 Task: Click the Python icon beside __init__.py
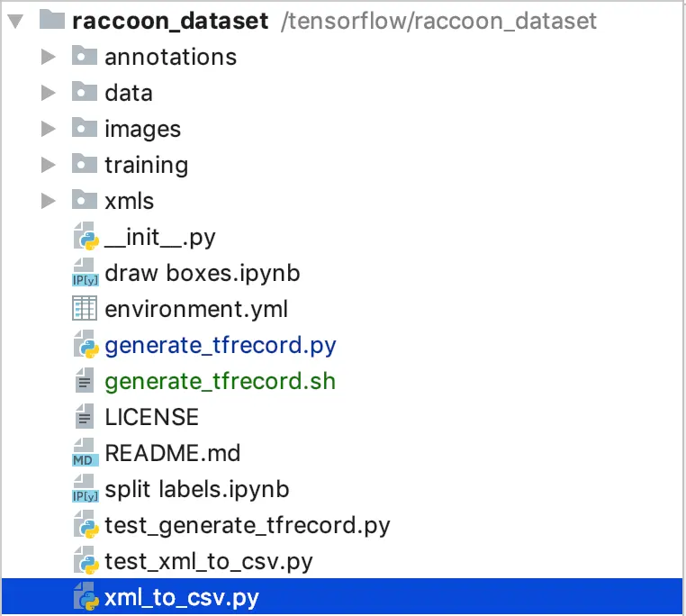[85, 237]
